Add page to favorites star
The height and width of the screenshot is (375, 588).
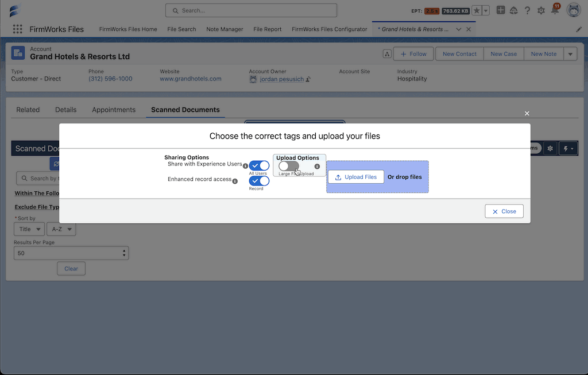[477, 10]
